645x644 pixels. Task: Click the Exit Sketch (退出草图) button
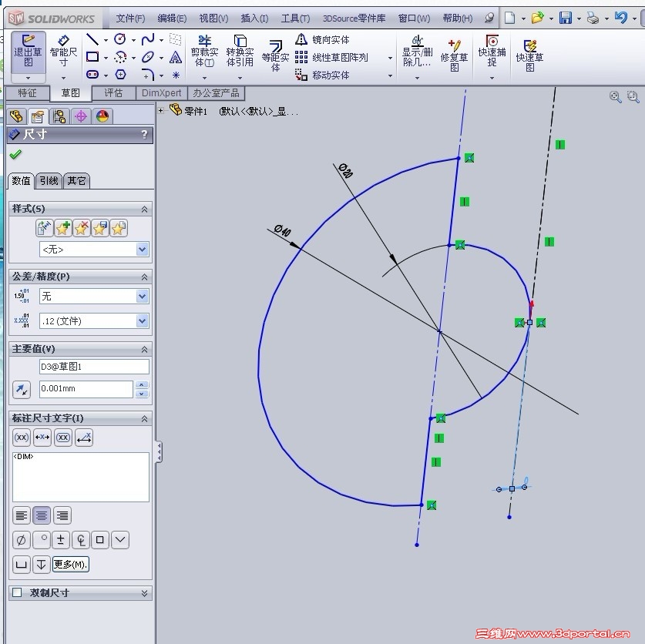28,50
